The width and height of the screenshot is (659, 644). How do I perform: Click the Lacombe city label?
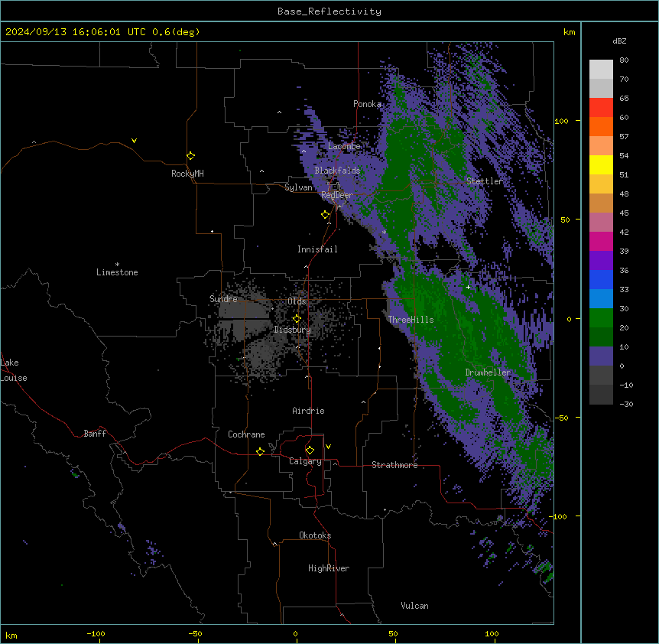click(344, 146)
